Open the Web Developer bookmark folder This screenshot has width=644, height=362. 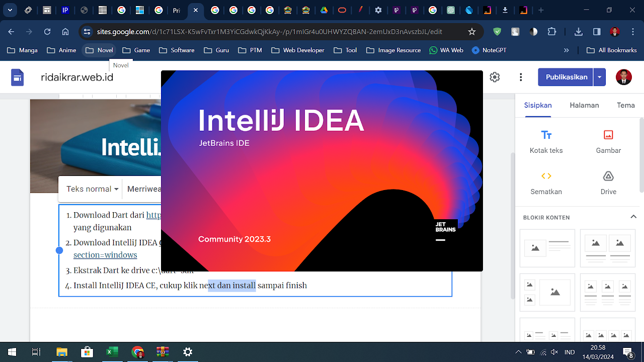(298, 50)
